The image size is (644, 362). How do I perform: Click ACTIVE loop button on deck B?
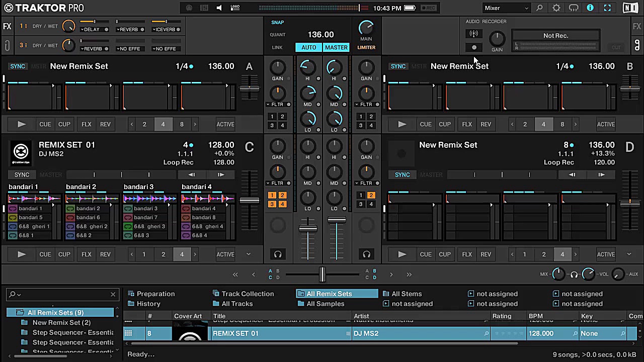click(606, 124)
